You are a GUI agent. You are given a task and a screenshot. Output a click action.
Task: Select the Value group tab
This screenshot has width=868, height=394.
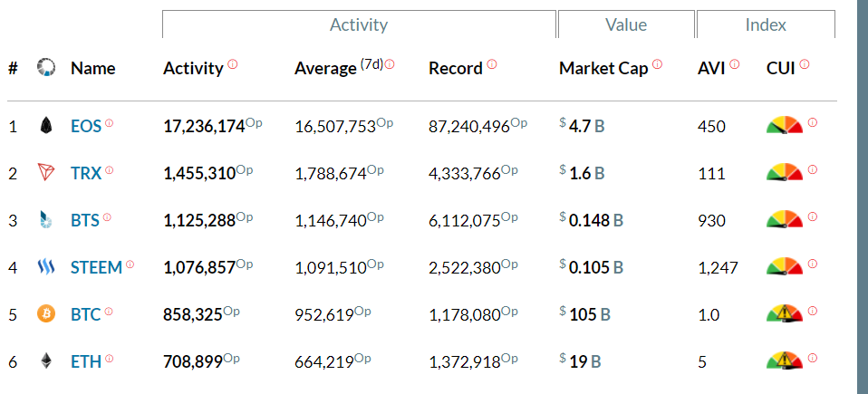tap(626, 24)
